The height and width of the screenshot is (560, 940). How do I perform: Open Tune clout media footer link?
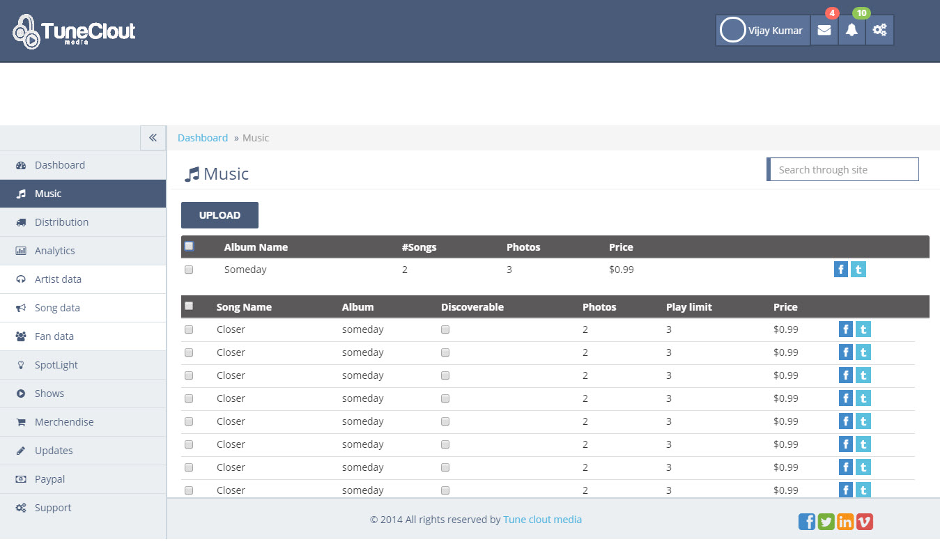click(542, 520)
